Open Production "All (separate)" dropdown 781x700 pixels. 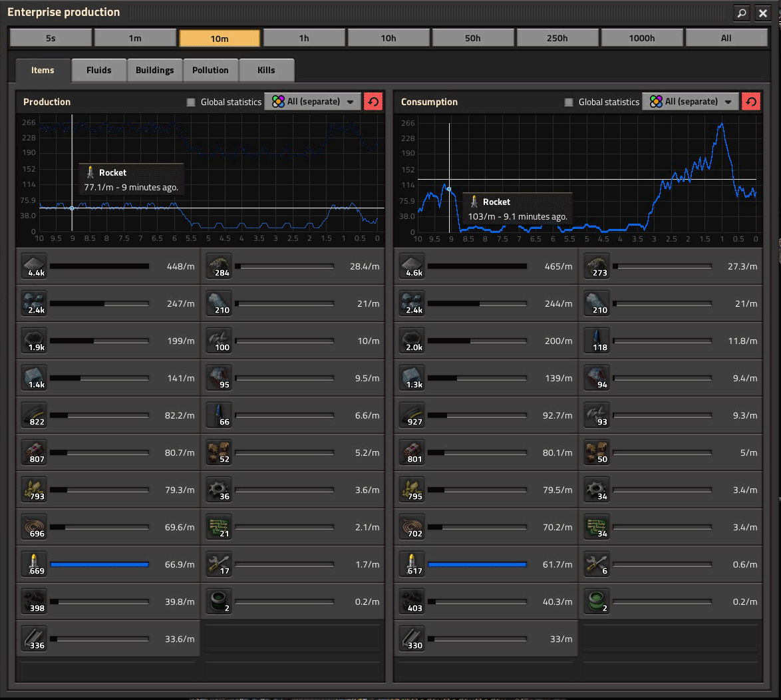[313, 102]
